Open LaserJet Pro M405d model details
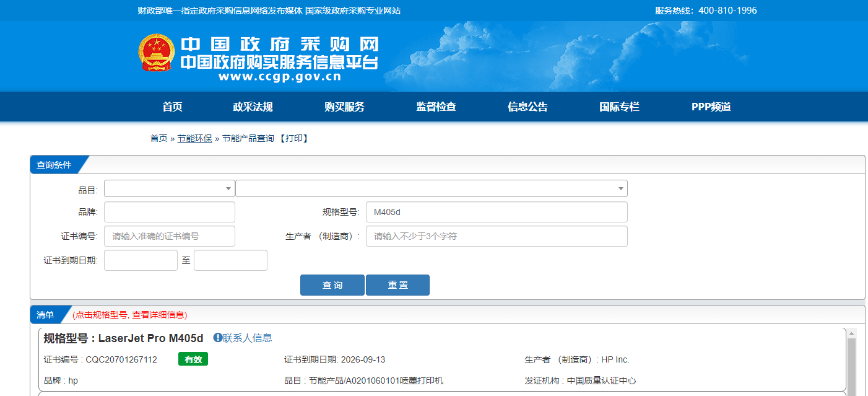 [150, 338]
